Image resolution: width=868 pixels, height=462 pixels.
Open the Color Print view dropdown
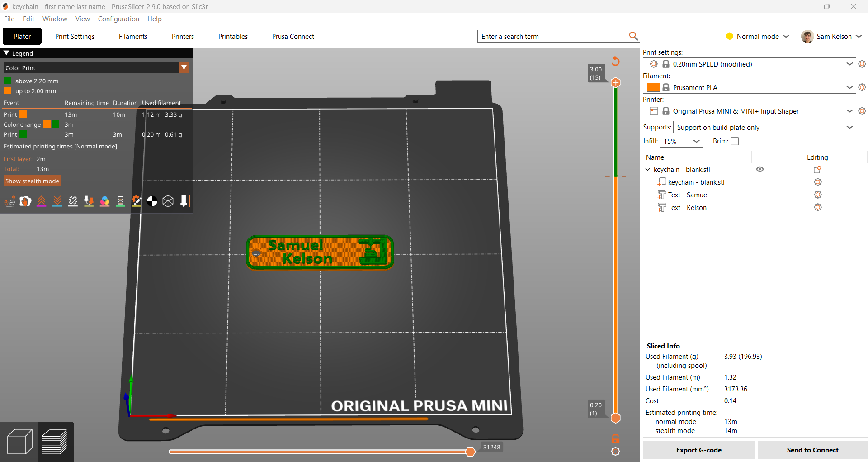point(184,67)
